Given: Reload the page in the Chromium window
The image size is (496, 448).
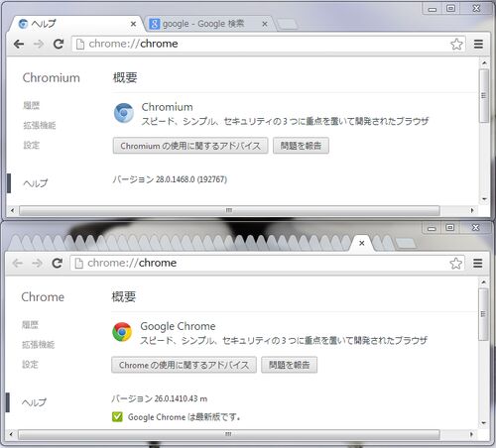Looking at the screenshot, I should tap(59, 44).
